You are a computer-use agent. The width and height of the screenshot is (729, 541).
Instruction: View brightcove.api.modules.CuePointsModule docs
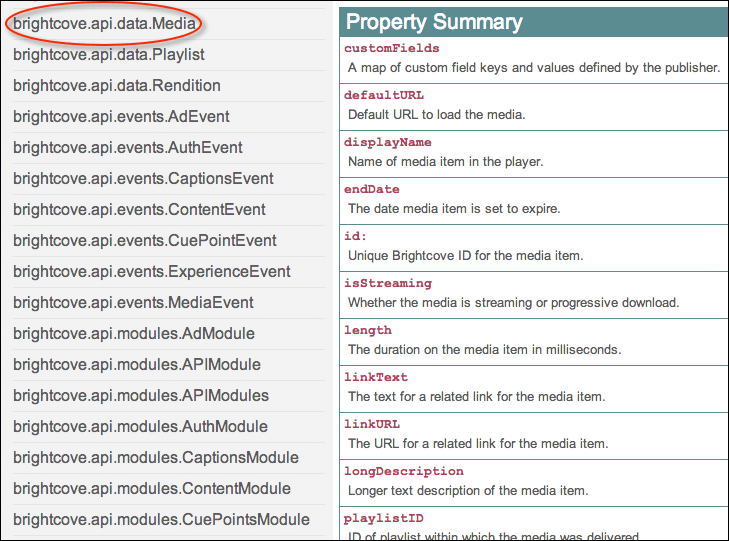click(x=161, y=520)
